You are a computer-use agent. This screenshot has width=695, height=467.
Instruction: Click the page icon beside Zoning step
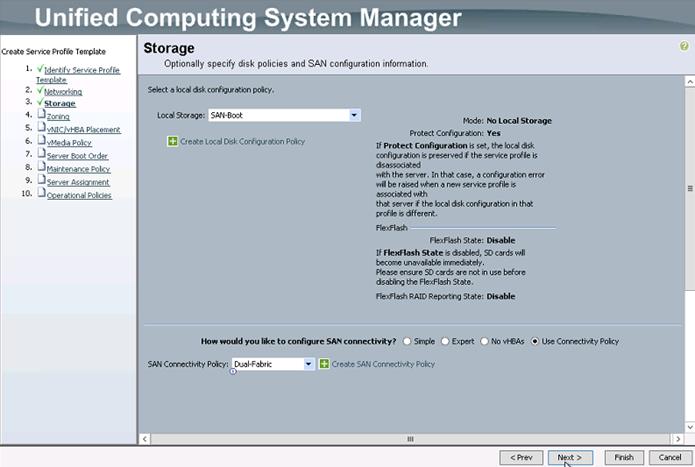pyautogui.click(x=41, y=114)
